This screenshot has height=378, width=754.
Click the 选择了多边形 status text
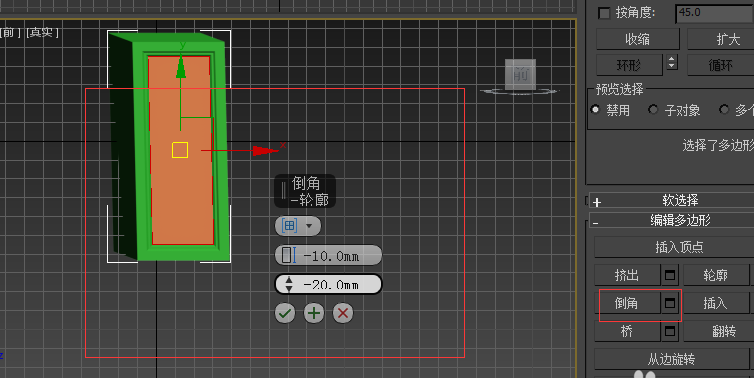(718, 145)
